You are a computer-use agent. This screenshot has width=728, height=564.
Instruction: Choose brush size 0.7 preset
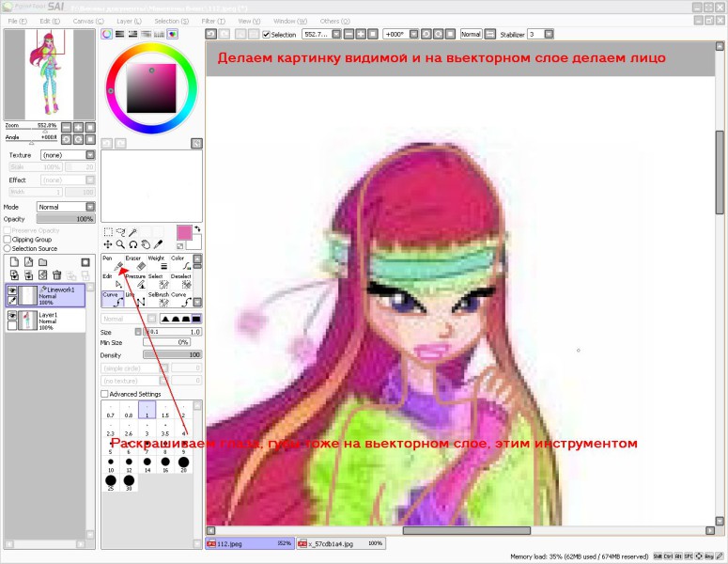pos(111,410)
